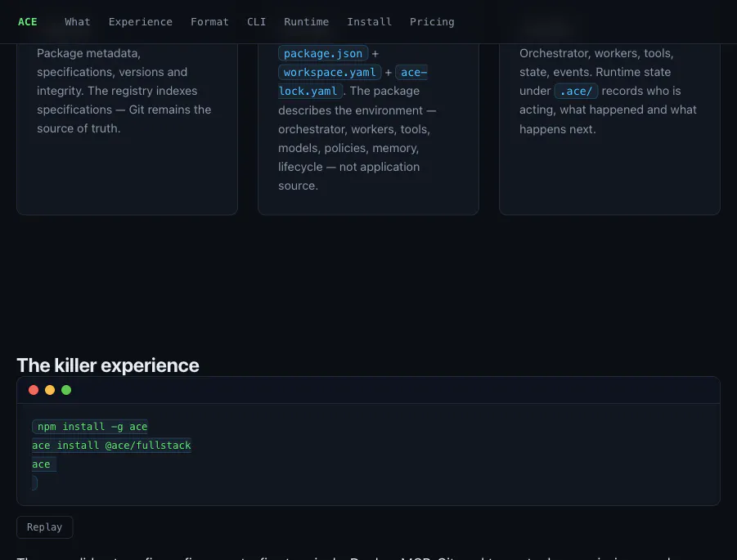
Task: Click 'Package metadata,' text in left card
Action: [x=89, y=53]
